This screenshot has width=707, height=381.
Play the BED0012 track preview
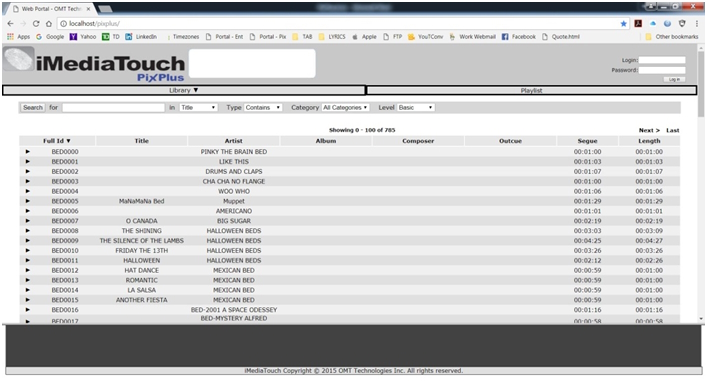[x=28, y=270]
